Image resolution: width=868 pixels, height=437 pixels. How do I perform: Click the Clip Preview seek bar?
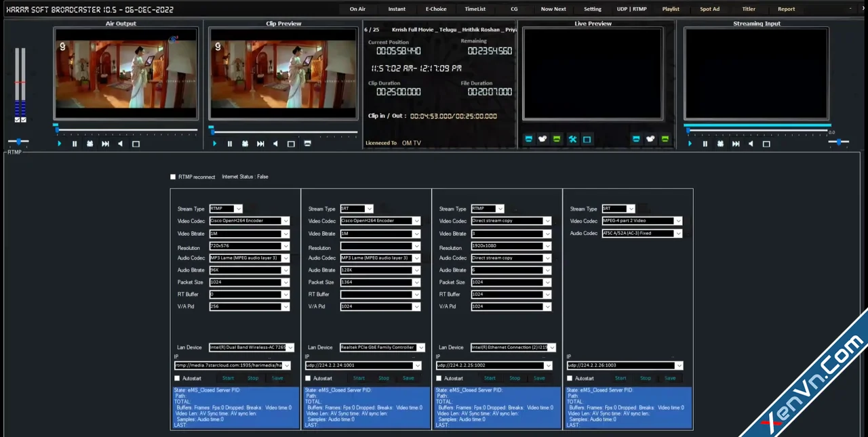[x=283, y=131]
